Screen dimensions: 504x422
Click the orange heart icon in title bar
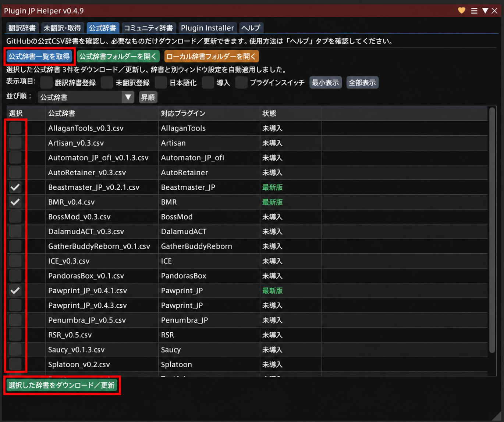click(x=462, y=11)
